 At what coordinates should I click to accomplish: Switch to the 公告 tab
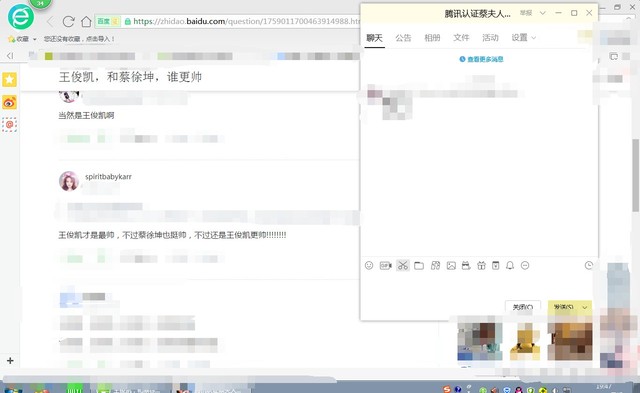coord(403,38)
